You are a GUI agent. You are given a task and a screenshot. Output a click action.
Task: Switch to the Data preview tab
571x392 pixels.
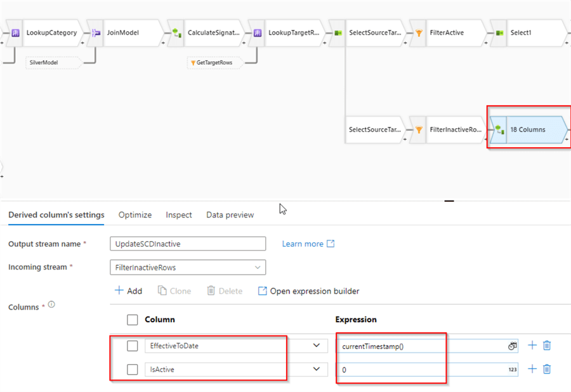point(230,215)
